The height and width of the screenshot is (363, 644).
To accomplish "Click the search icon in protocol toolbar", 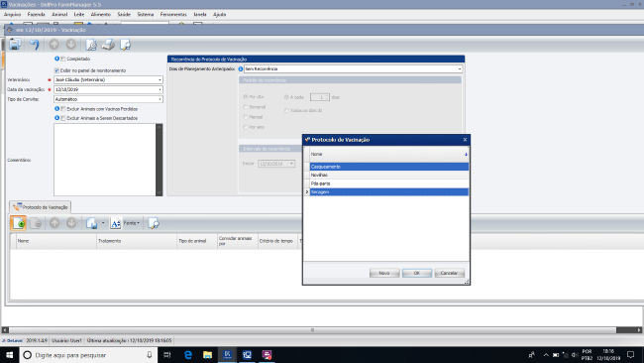I will tap(154, 223).
